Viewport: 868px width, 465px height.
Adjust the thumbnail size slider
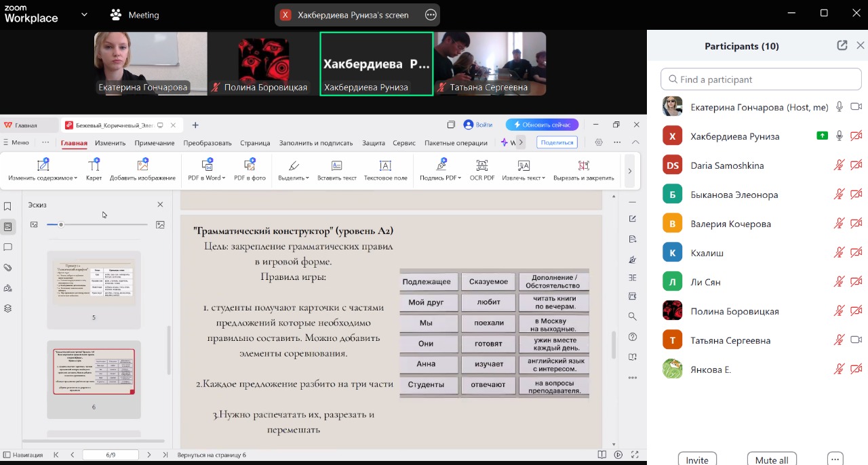tap(61, 224)
